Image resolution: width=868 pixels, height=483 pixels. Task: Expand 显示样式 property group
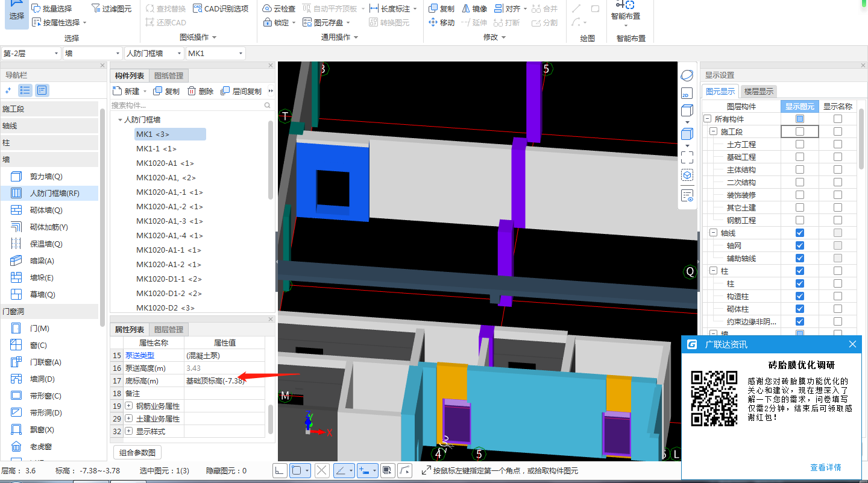click(129, 431)
